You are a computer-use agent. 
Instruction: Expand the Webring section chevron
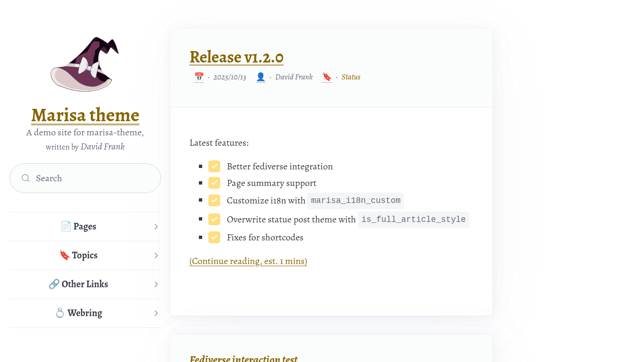pyautogui.click(x=156, y=313)
